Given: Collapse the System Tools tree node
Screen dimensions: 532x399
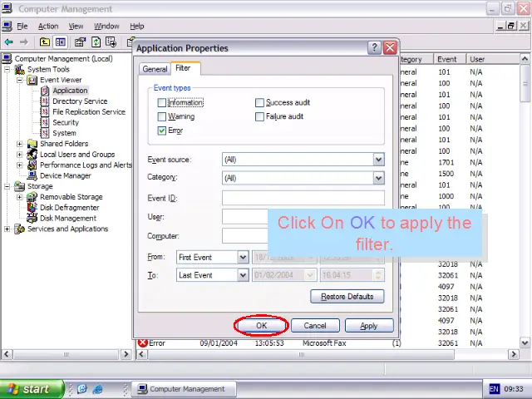Looking at the screenshot, I should (x=7, y=70).
